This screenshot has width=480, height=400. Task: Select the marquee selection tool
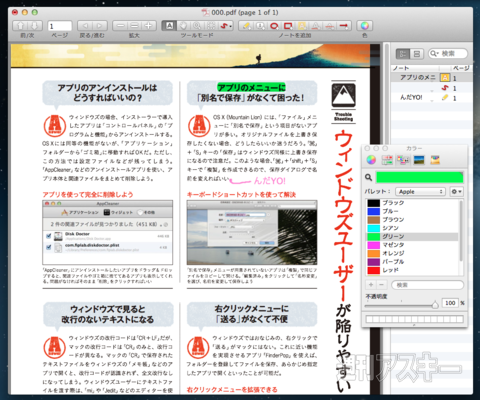tap(211, 26)
